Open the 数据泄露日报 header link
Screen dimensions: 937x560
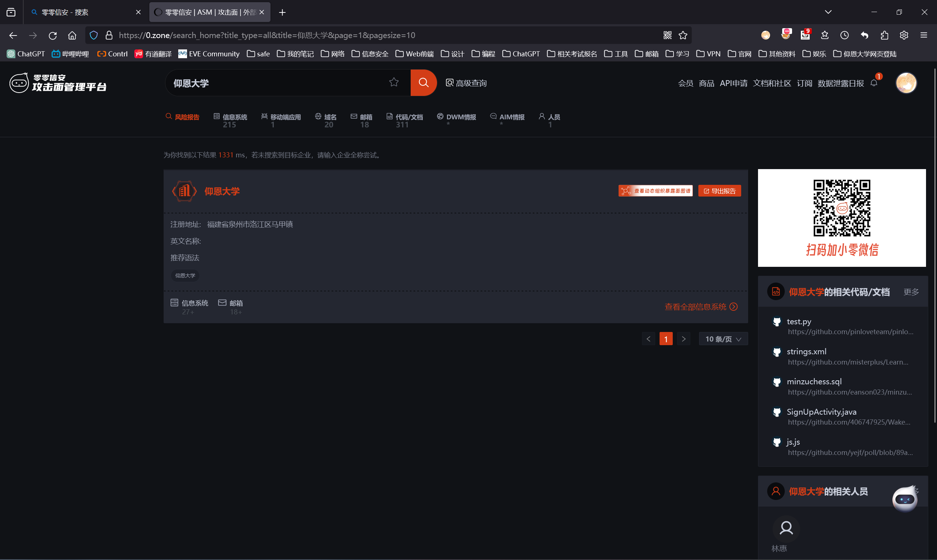pyautogui.click(x=840, y=83)
